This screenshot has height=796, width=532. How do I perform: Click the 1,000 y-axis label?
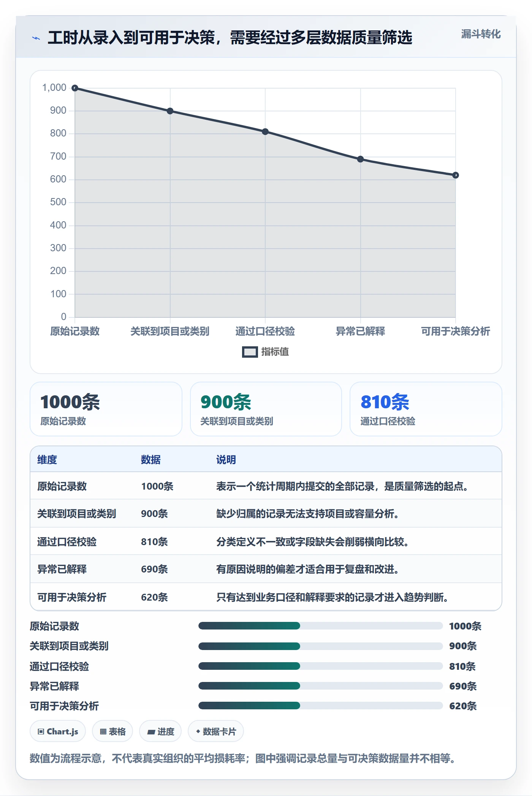(54, 88)
